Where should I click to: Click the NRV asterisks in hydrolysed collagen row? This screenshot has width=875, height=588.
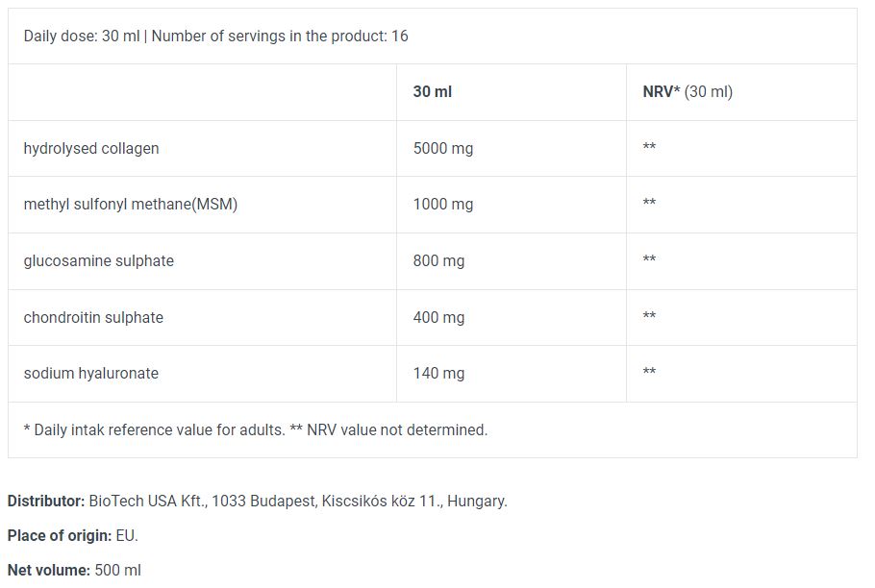click(x=649, y=149)
